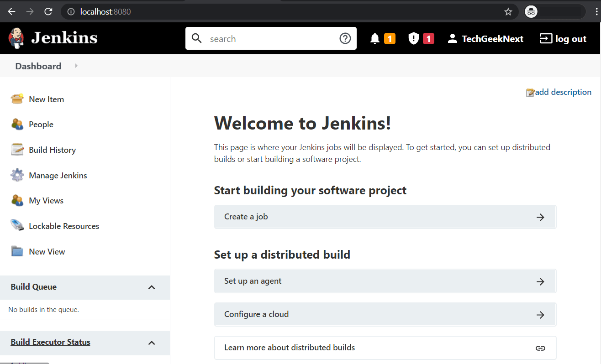The height and width of the screenshot is (364, 601).
Task: Click the red security warning badge
Action: tap(428, 39)
